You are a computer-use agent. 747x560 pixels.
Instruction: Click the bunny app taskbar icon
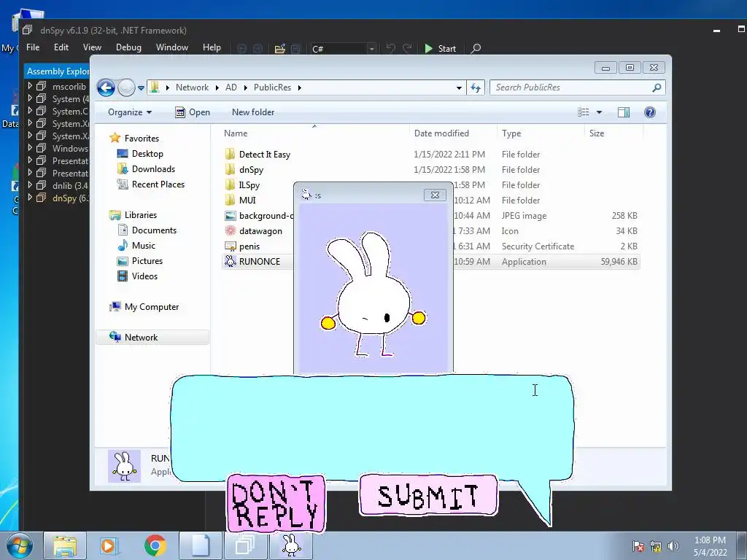pos(291,545)
